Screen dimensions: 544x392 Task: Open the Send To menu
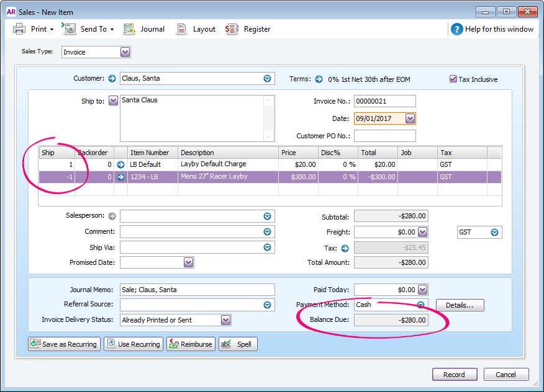[93, 29]
